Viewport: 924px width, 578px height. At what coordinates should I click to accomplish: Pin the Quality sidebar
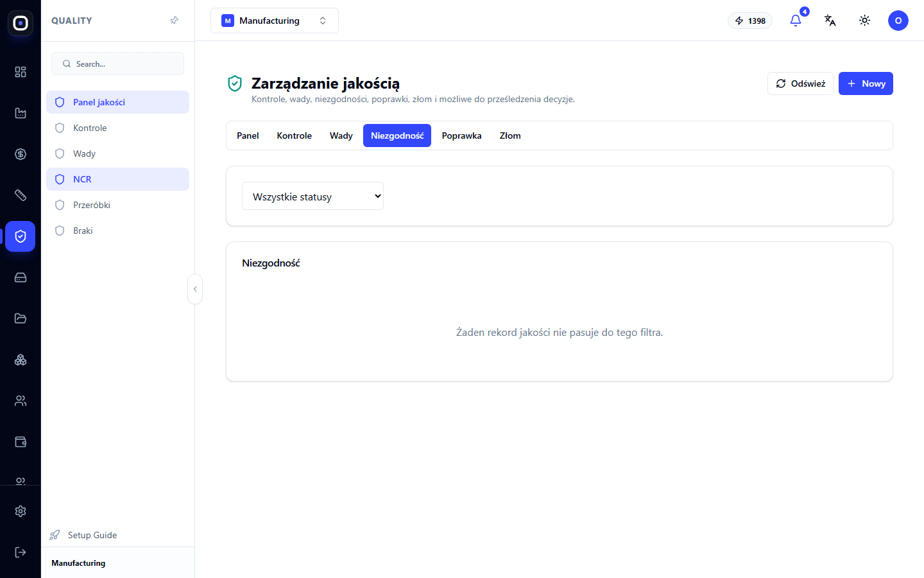[x=174, y=21]
